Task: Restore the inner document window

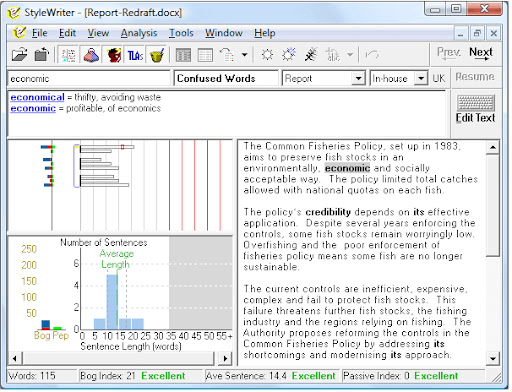Action: pyautogui.click(x=477, y=33)
